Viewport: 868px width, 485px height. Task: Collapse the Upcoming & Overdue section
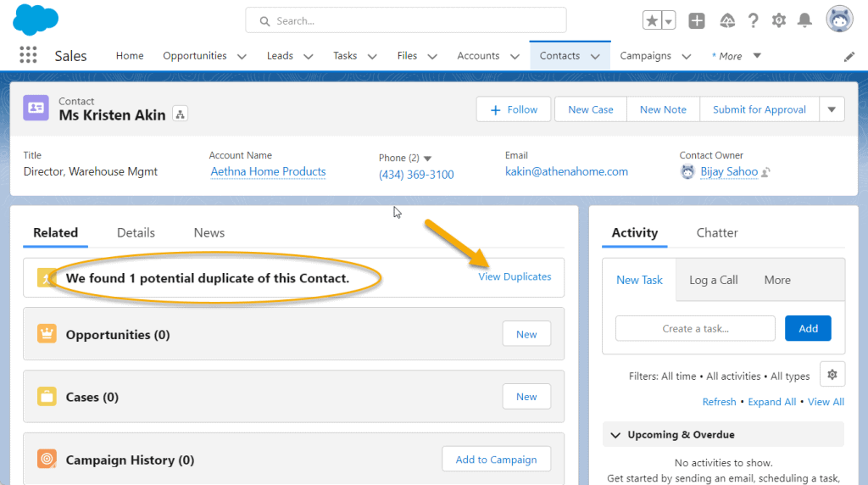pyautogui.click(x=615, y=435)
